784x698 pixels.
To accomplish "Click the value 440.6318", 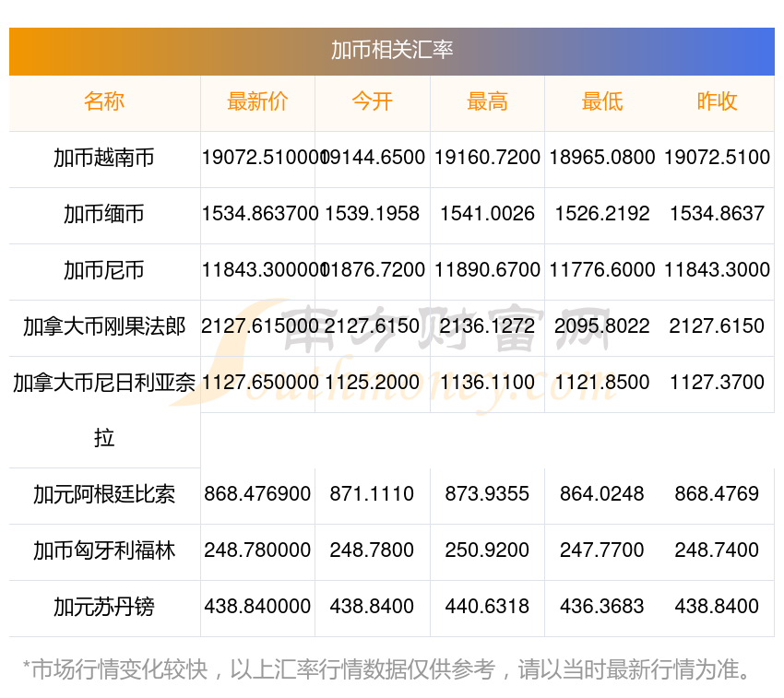I will [487, 607].
